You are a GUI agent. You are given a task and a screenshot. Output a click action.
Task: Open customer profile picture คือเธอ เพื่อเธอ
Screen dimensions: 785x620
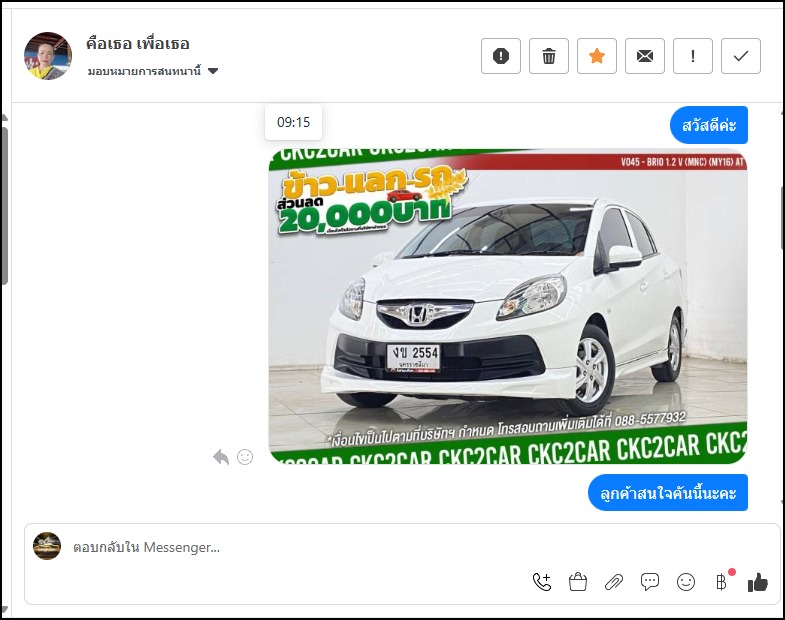coord(48,56)
